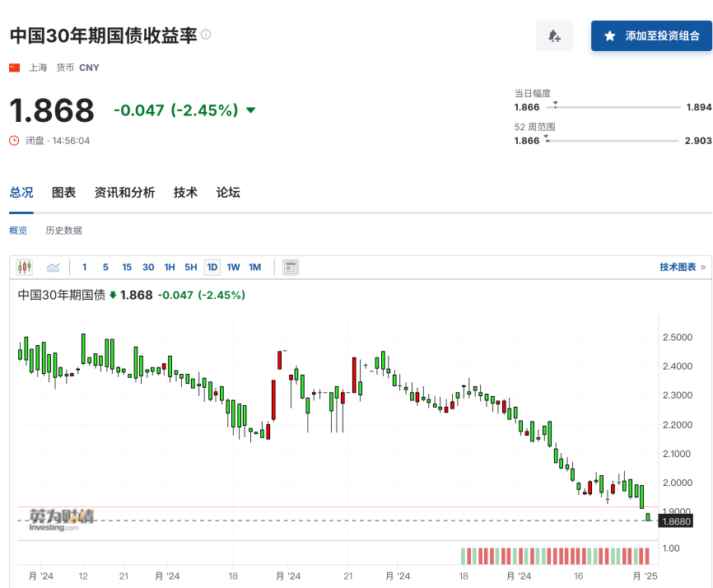
Task: Expand 技术图表 via the double chevron
Action: click(703, 267)
